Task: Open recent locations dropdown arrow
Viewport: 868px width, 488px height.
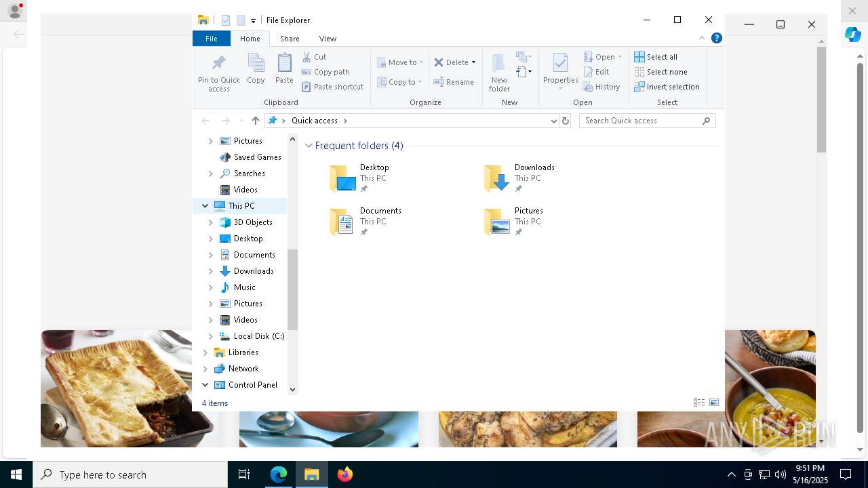Action: point(241,121)
